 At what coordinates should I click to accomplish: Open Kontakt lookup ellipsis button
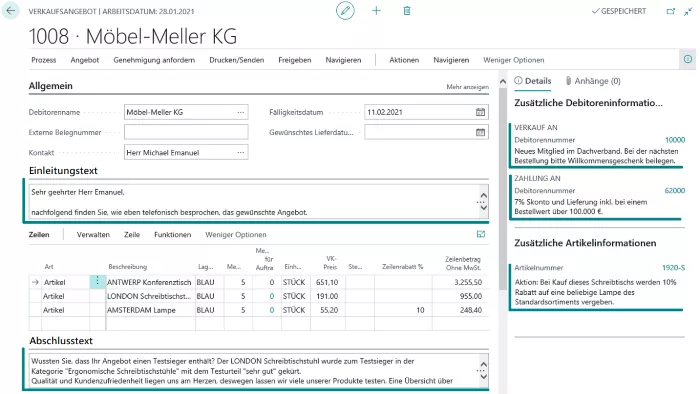point(241,152)
